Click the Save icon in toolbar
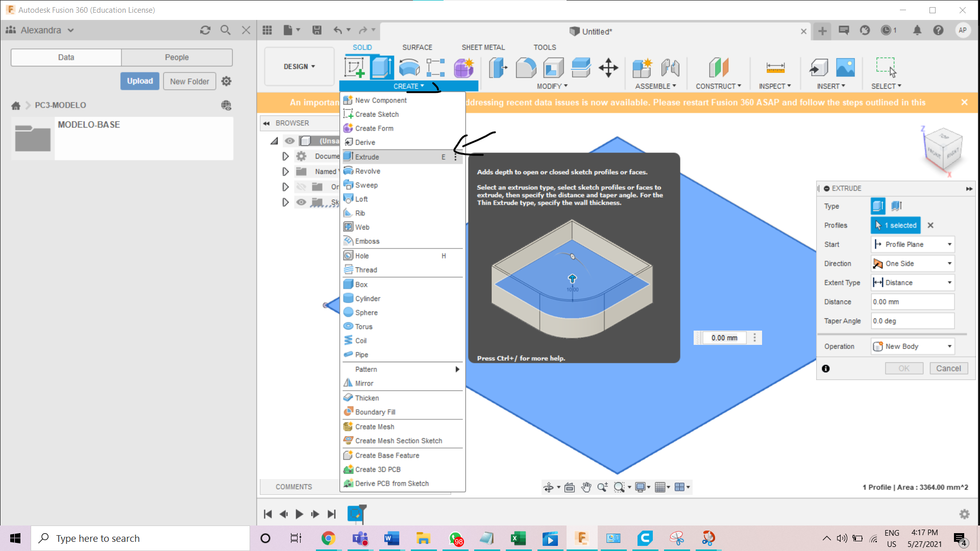Viewport: 980px width, 551px height. click(317, 30)
